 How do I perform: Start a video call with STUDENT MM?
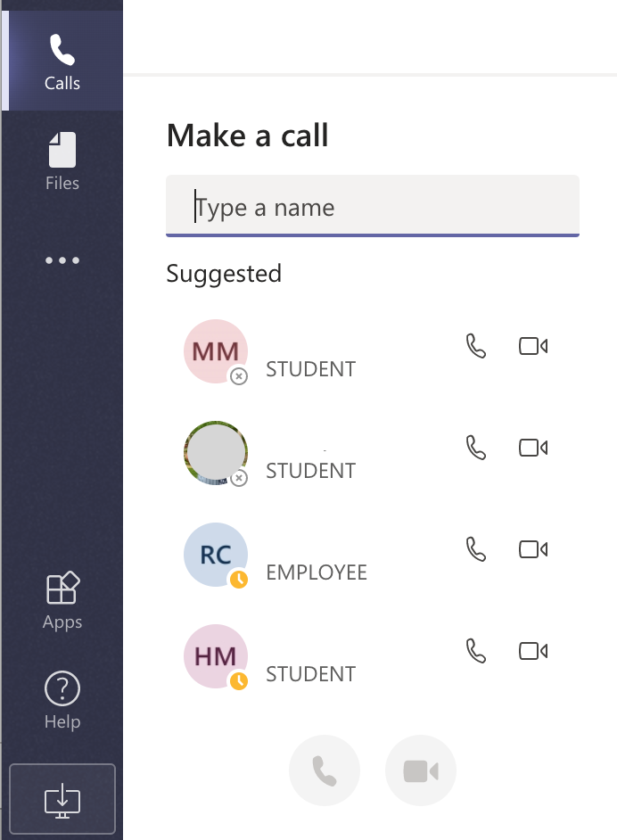(x=532, y=346)
